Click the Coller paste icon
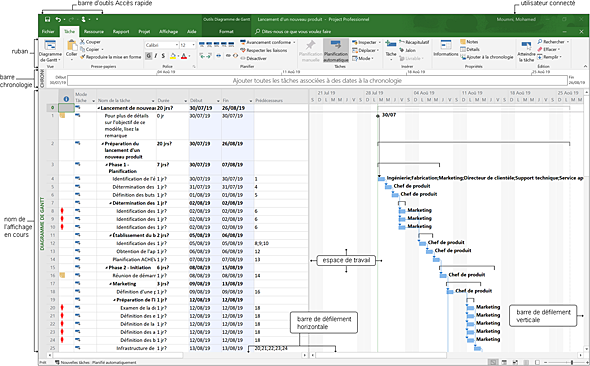This screenshot has width=590, height=366. pos(71,46)
